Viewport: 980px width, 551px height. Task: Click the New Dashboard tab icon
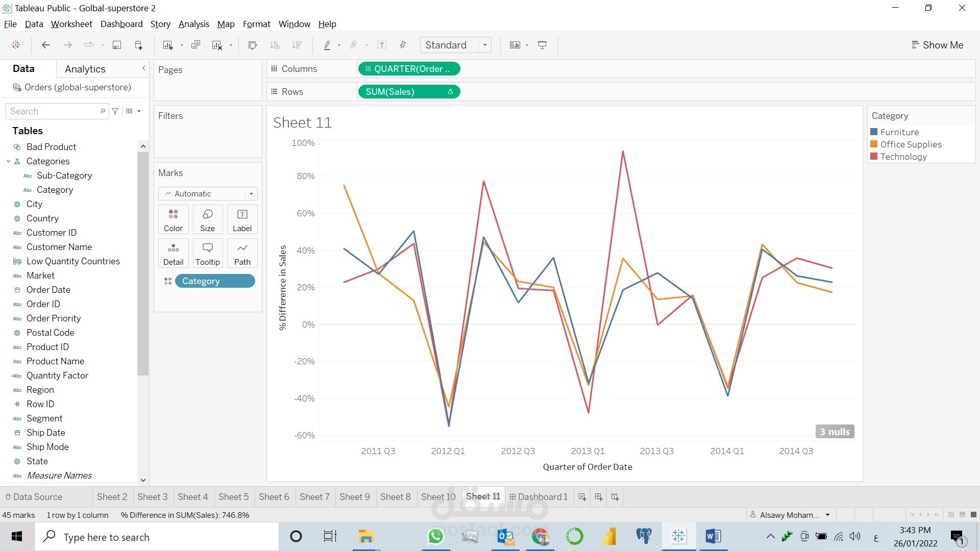click(599, 496)
